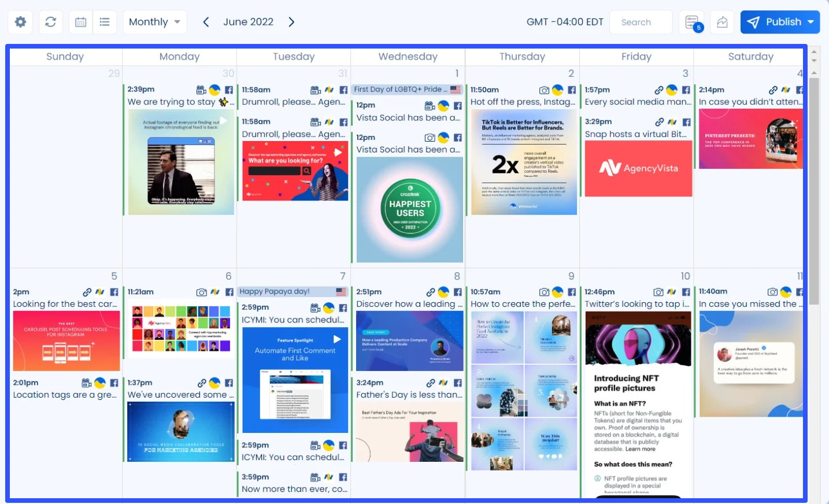Open the settings gear icon
The width and height of the screenshot is (829, 504).
pyautogui.click(x=20, y=22)
